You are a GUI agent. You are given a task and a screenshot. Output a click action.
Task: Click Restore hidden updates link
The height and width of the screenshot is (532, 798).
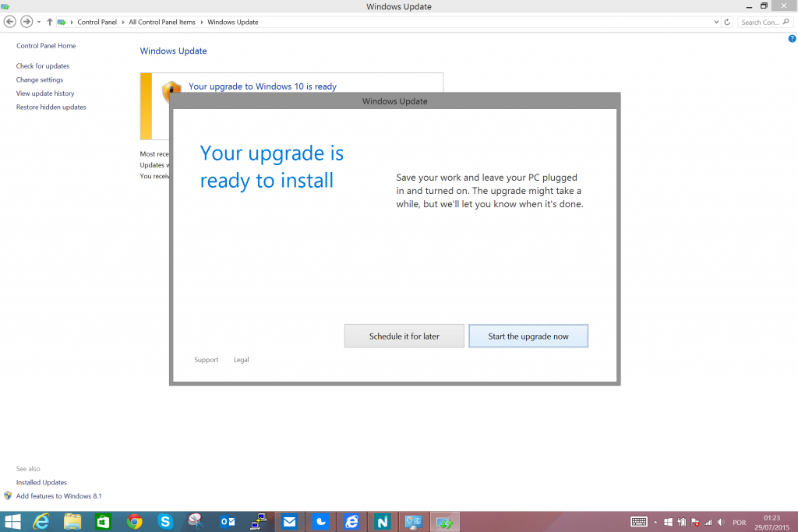click(51, 107)
